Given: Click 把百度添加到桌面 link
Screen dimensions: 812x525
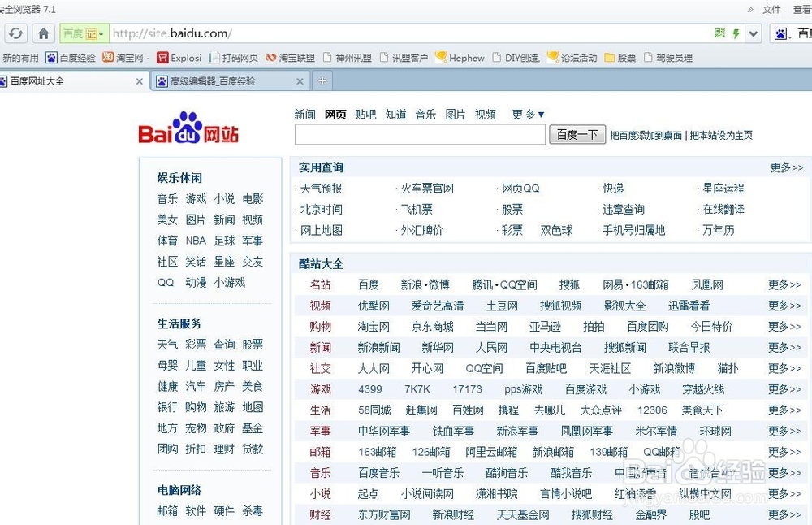Looking at the screenshot, I should [646, 135].
